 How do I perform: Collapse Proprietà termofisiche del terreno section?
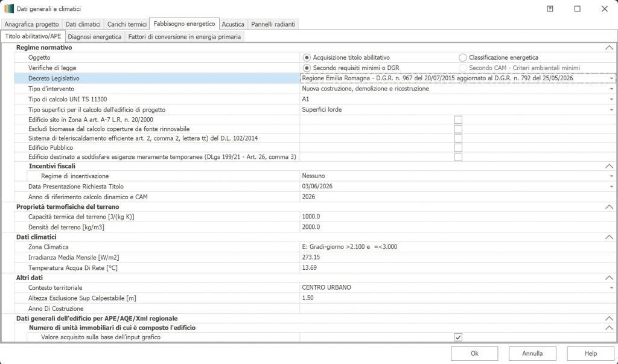pos(609,206)
